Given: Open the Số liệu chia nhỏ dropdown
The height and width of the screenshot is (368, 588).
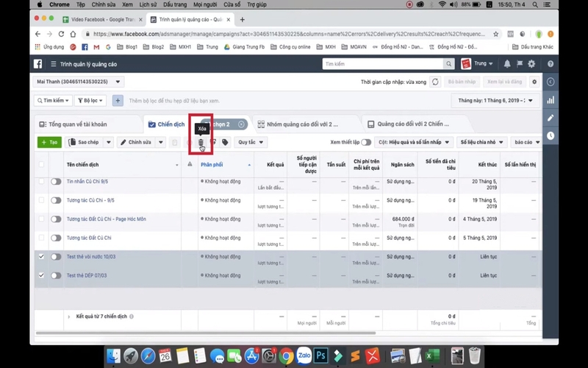Looking at the screenshot, I should click(481, 142).
